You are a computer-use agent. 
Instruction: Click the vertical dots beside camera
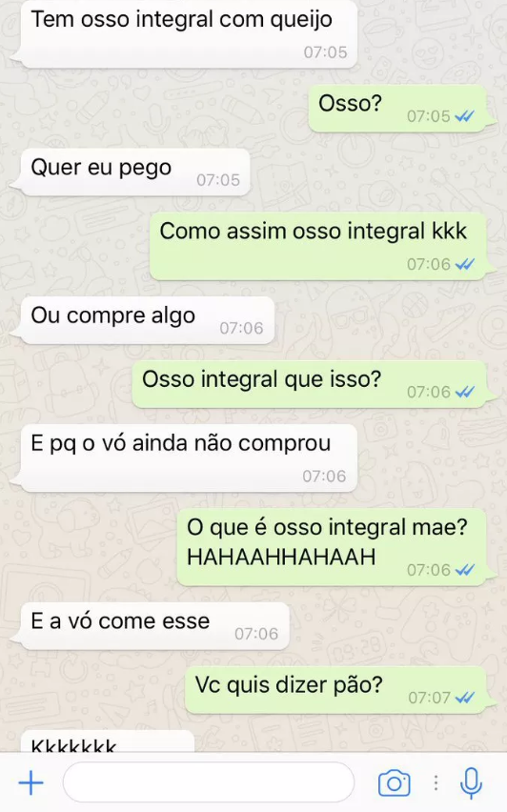[436, 783]
